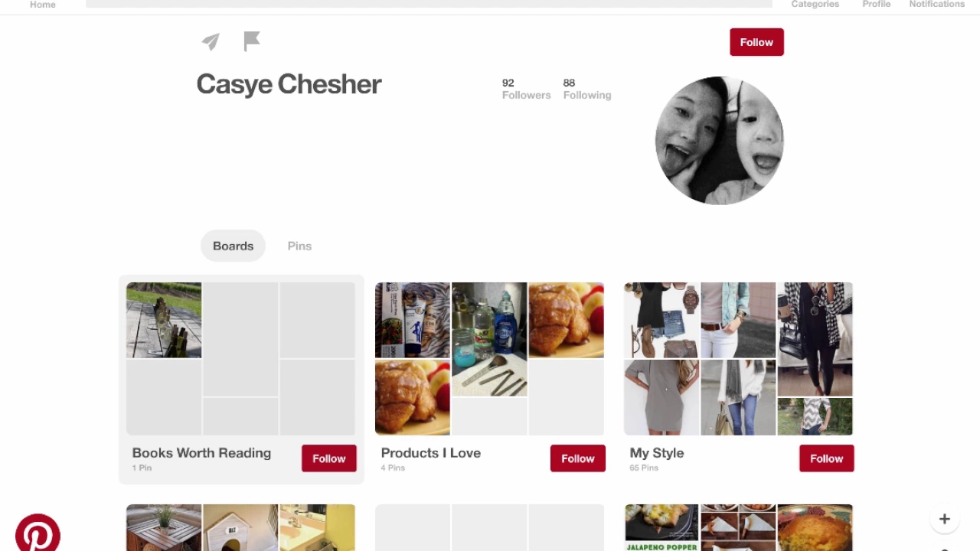The width and height of the screenshot is (980, 551).
Task: View the 92 Followers list
Action: point(526,89)
